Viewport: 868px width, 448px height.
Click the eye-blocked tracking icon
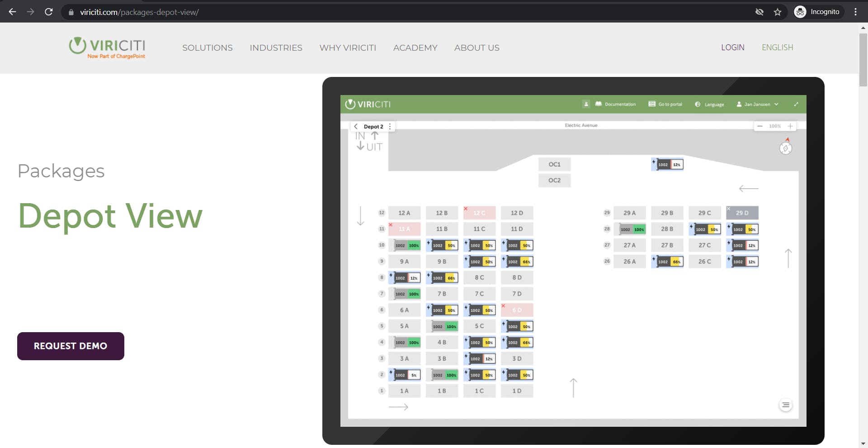(759, 12)
